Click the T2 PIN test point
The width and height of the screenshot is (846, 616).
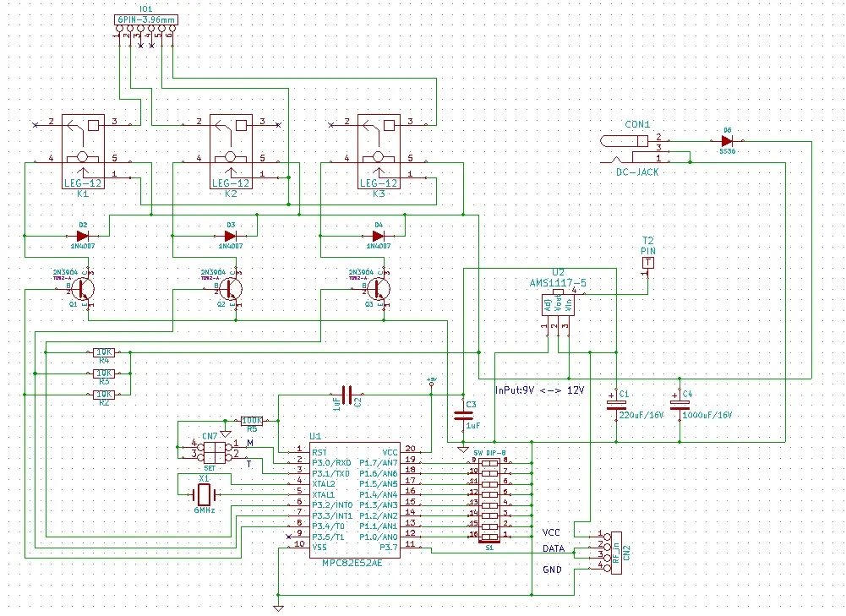[x=648, y=263]
